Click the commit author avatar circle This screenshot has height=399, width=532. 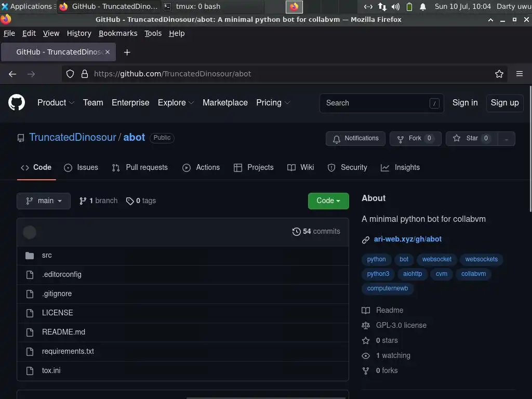[x=30, y=232]
